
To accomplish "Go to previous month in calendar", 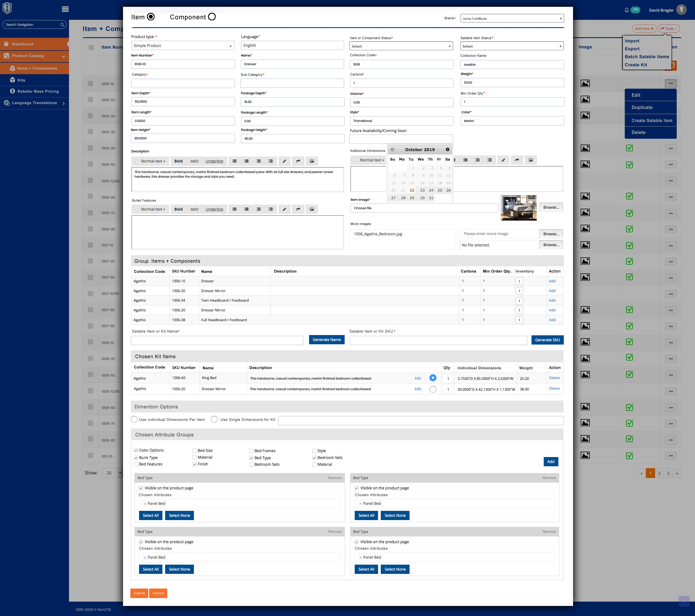I will click(x=392, y=150).
